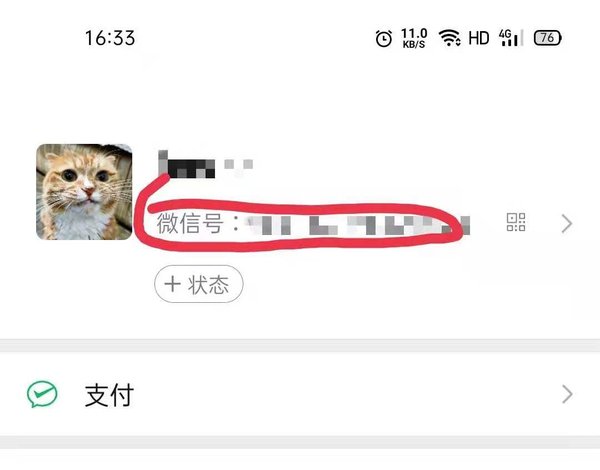Add a status with + 状态
This screenshot has height=470, width=600.
pyautogui.click(x=199, y=284)
